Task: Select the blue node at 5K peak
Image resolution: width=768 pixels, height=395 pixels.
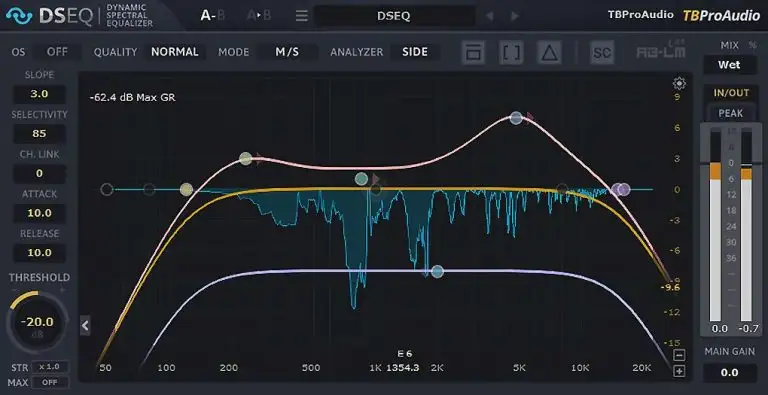Action: tap(516, 118)
